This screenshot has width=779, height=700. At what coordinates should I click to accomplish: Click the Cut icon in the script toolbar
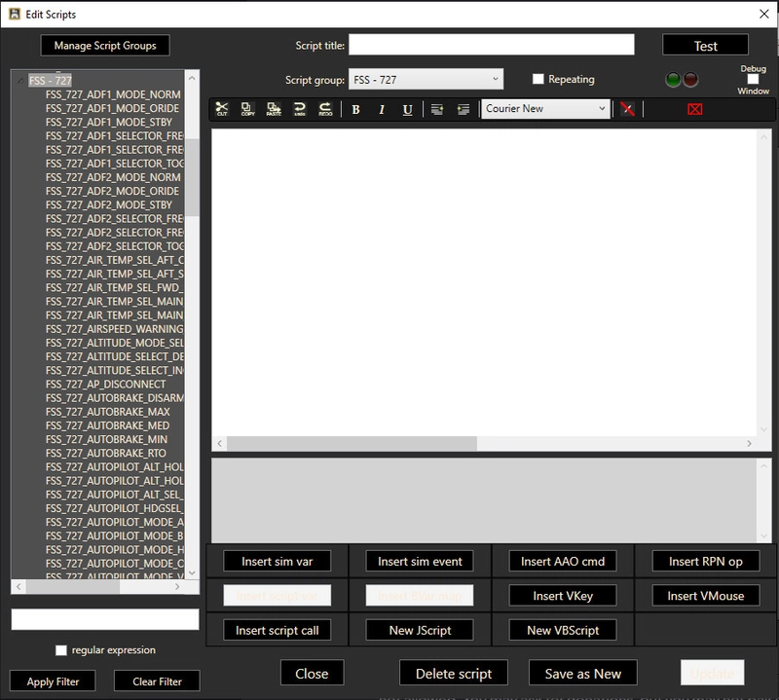[222, 109]
